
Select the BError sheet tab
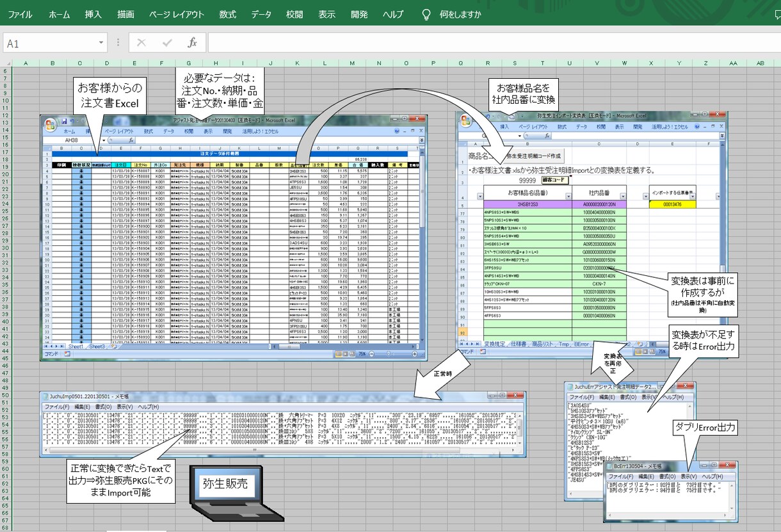tap(581, 344)
